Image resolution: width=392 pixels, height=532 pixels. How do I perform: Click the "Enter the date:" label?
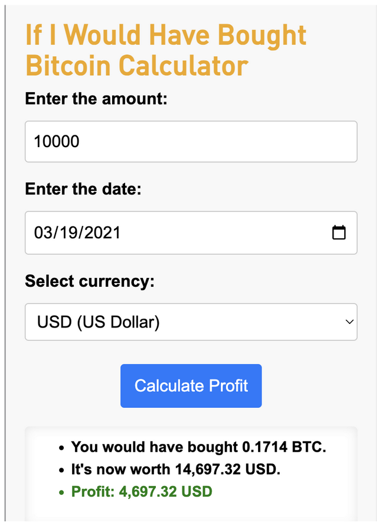[x=83, y=189]
